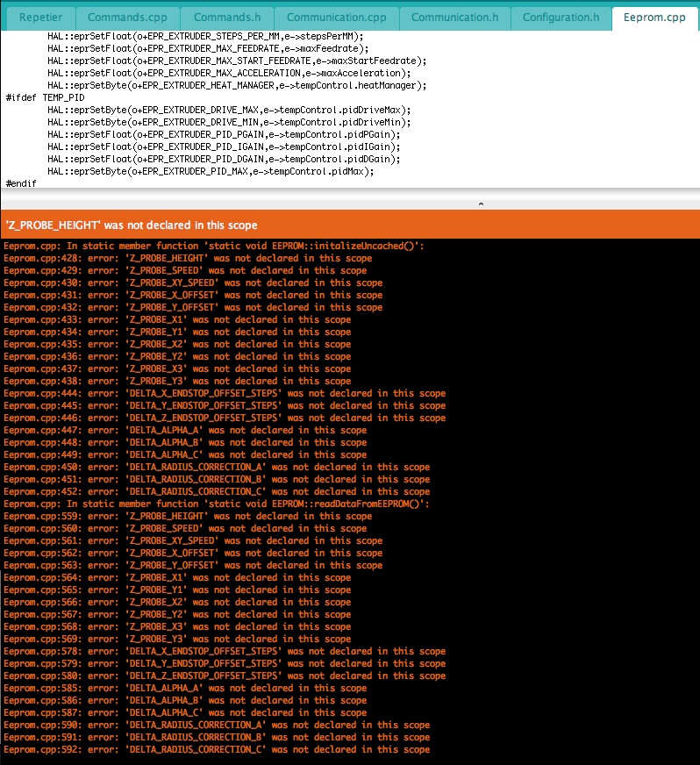This screenshot has height=765, width=700.
Task: Go to the Communication.cpp tab
Action: [x=337, y=18]
